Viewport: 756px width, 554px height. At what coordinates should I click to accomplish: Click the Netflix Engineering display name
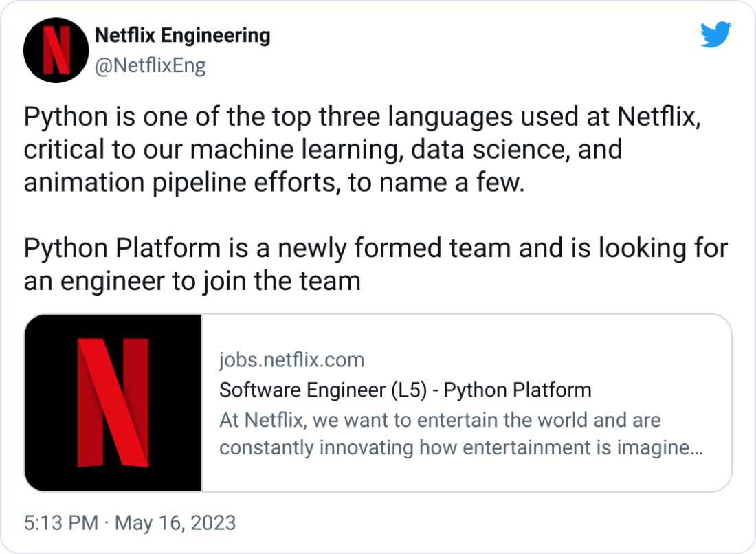click(x=182, y=36)
